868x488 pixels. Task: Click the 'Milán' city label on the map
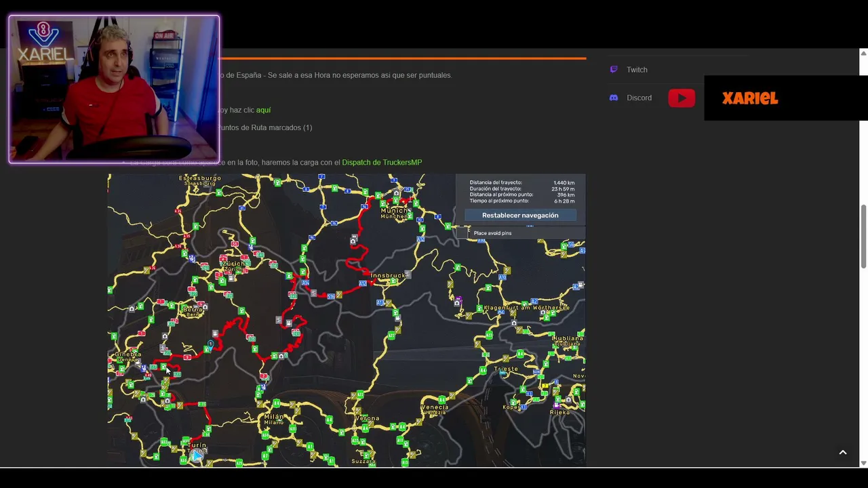click(274, 417)
